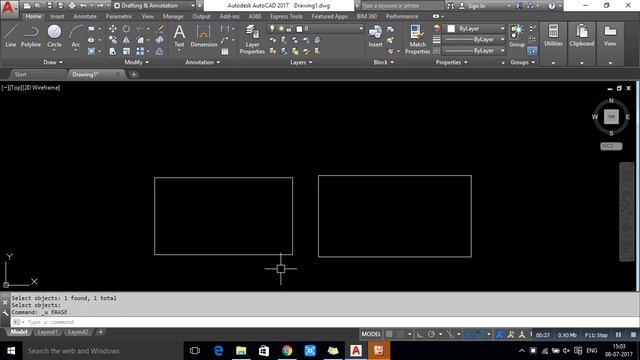
Task: Open the ByLayer lineweight dropdown
Action: [x=474, y=40]
